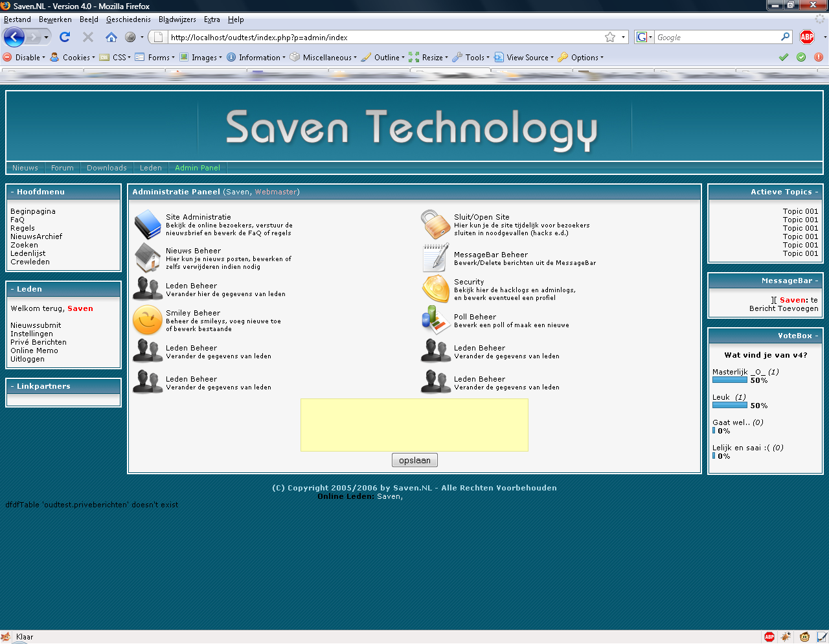Select the Downloads site tab
The height and width of the screenshot is (644, 829).
(107, 168)
